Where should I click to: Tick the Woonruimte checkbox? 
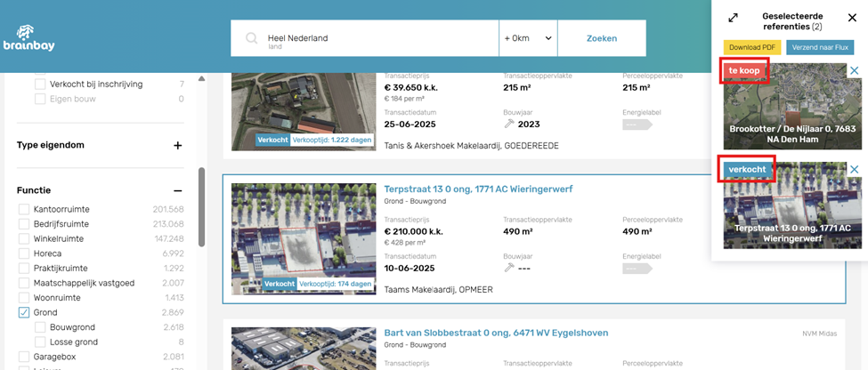click(24, 298)
